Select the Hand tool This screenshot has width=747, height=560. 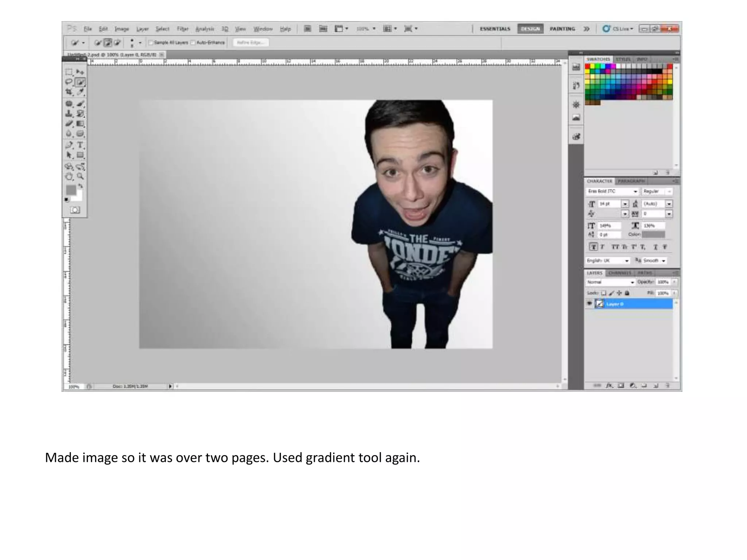(69, 176)
